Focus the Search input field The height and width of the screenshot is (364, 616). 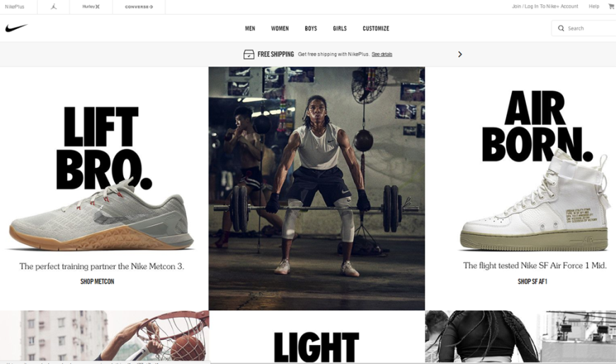pyautogui.click(x=584, y=28)
